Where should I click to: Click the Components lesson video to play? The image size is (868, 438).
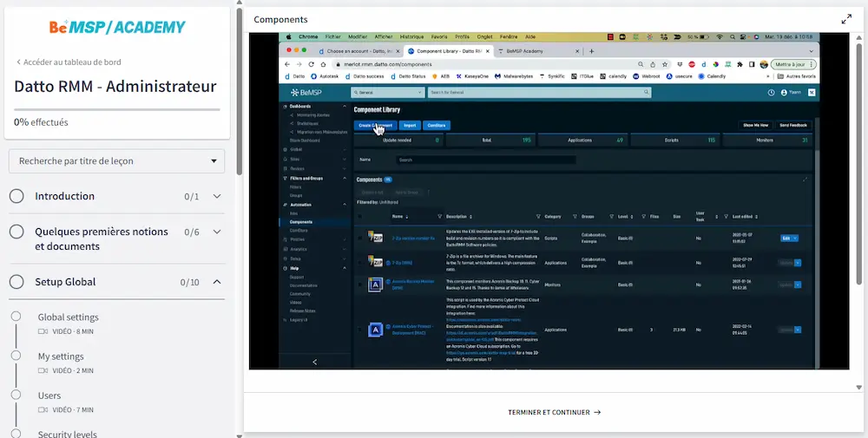coord(548,201)
